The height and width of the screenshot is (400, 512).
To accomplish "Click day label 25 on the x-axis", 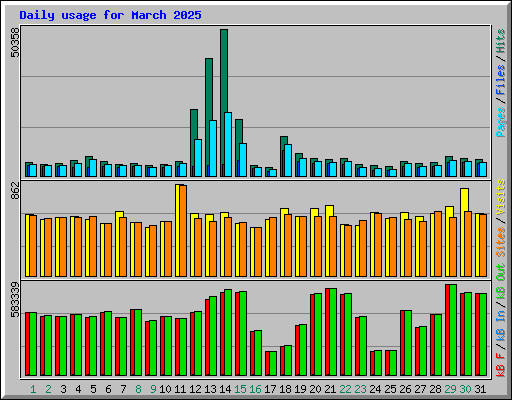I will 390,389.
